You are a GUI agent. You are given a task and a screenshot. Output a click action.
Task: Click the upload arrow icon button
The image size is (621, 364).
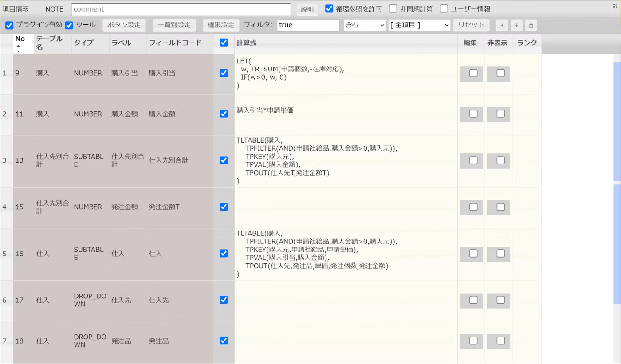click(516, 25)
